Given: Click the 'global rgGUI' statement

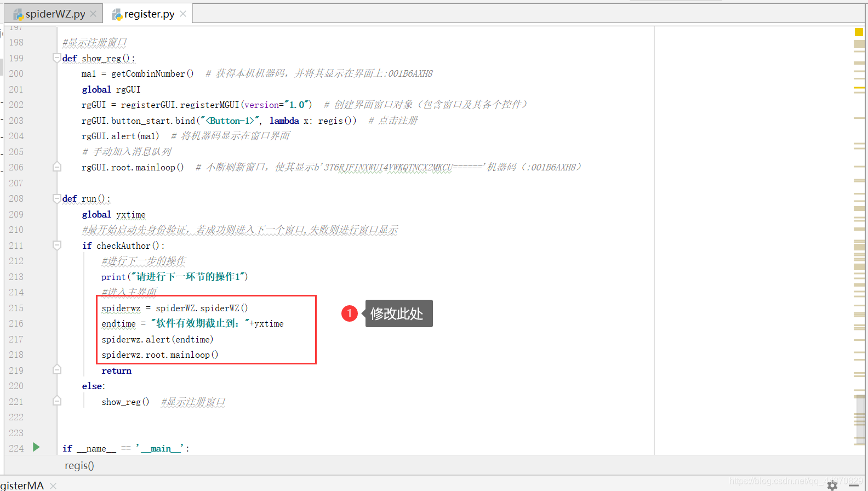Looking at the screenshot, I should point(111,89).
